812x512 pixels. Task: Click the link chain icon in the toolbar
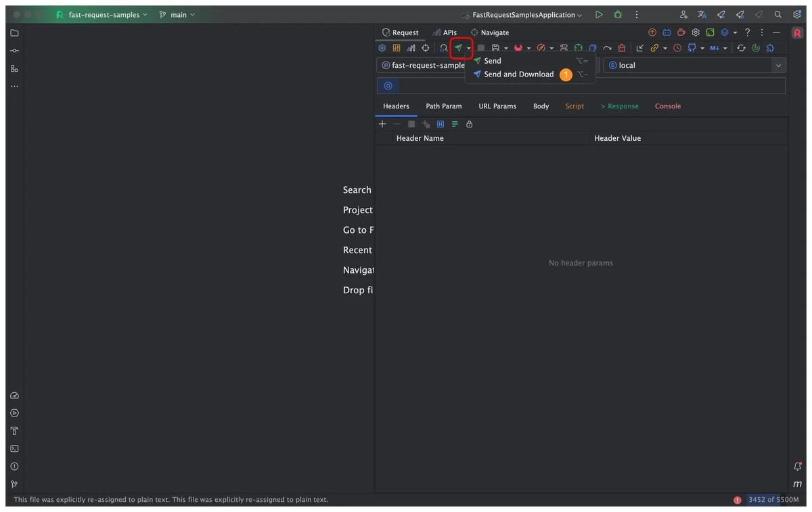click(x=654, y=48)
